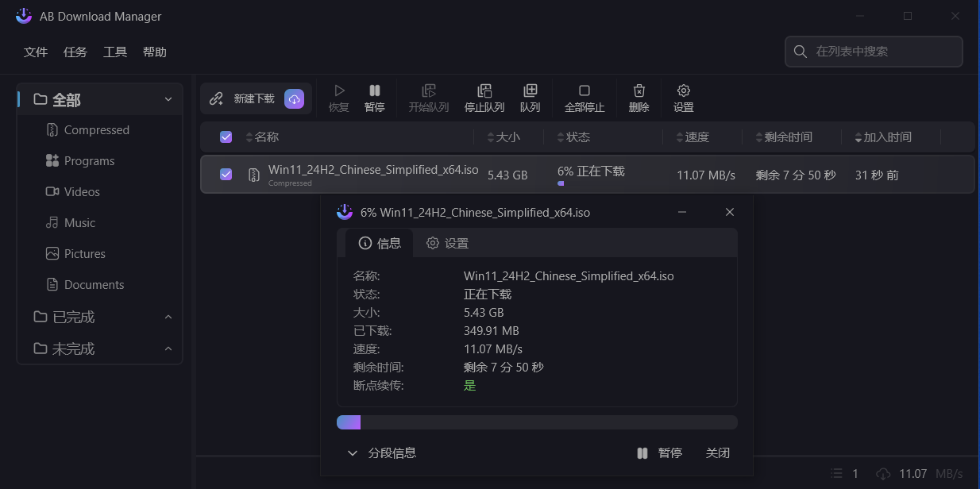Image resolution: width=980 pixels, height=489 pixels.
Task: Select the Documents category
Action: tap(99, 285)
